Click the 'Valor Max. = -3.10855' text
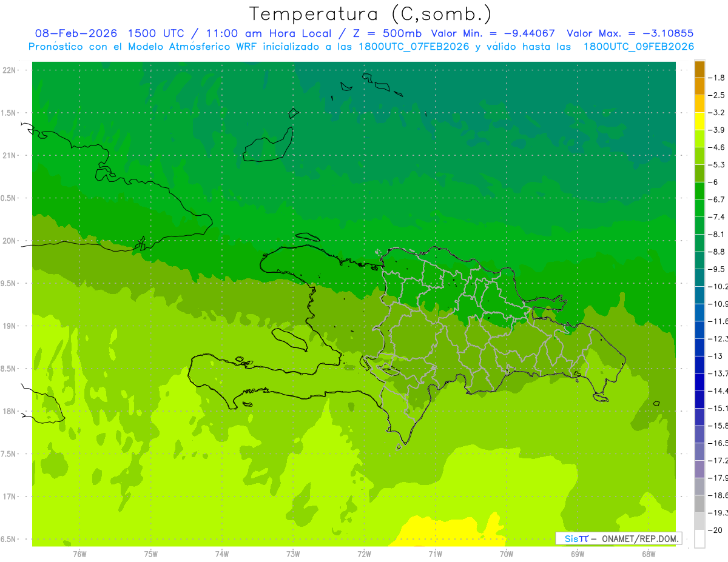 630,33
